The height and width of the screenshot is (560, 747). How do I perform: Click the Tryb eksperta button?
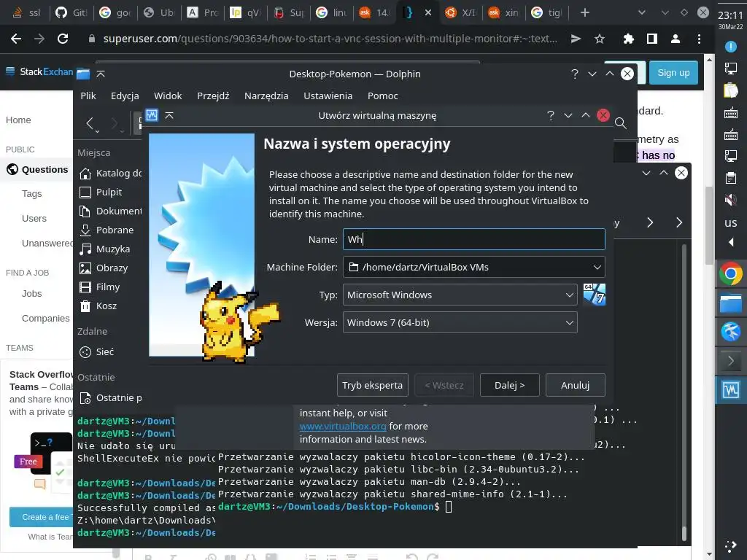[373, 385]
